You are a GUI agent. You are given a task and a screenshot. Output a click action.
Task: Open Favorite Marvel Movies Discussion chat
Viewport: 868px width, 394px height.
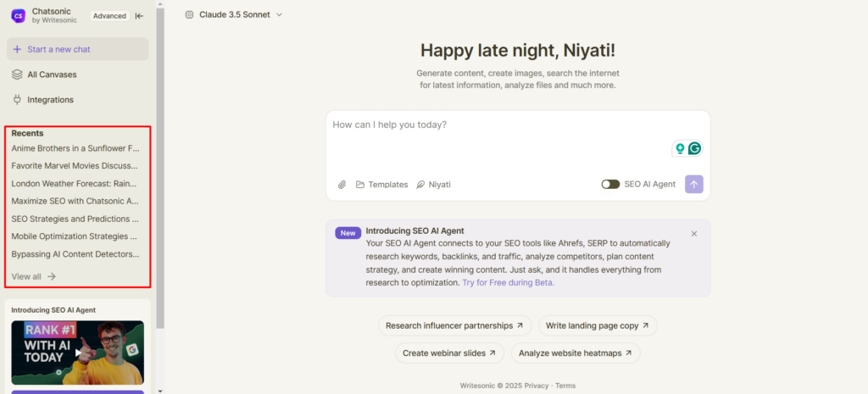tap(75, 166)
